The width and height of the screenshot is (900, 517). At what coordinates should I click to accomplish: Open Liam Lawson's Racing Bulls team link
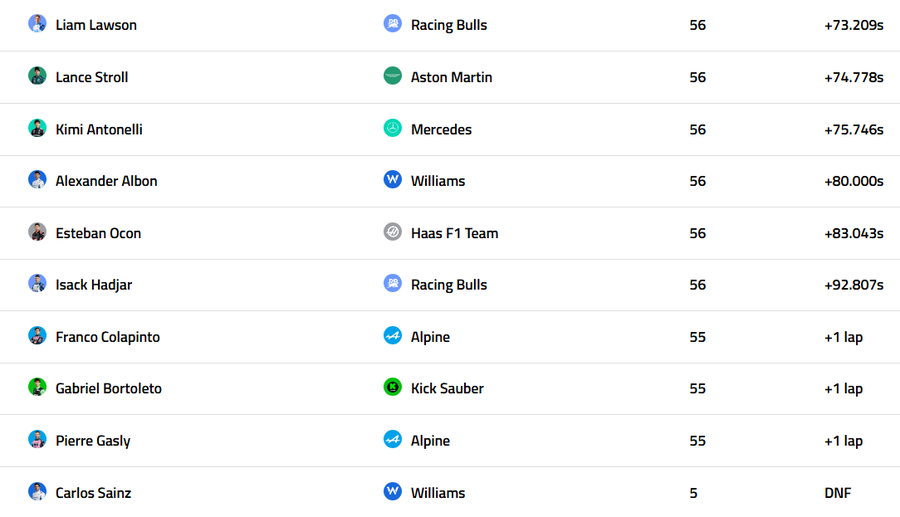449,25
